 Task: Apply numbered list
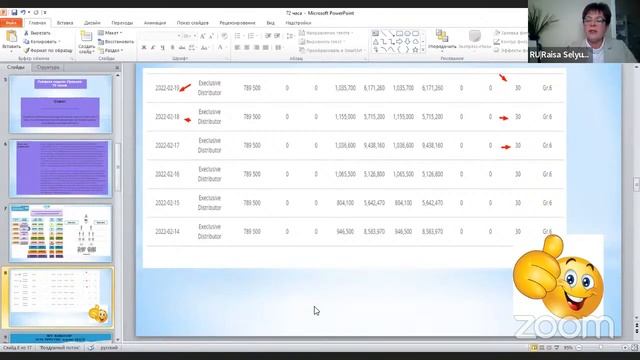pos(252,36)
